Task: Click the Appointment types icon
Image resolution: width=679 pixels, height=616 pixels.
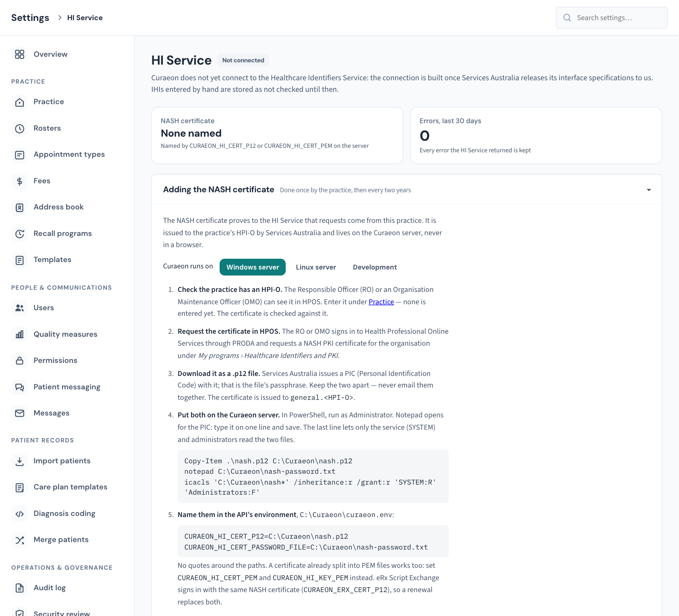Action: point(20,155)
